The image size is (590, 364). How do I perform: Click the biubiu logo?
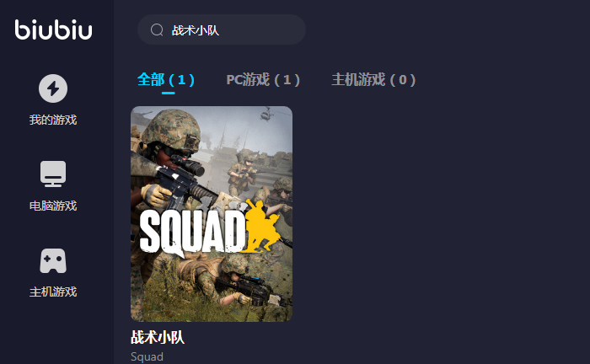pos(53,29)
